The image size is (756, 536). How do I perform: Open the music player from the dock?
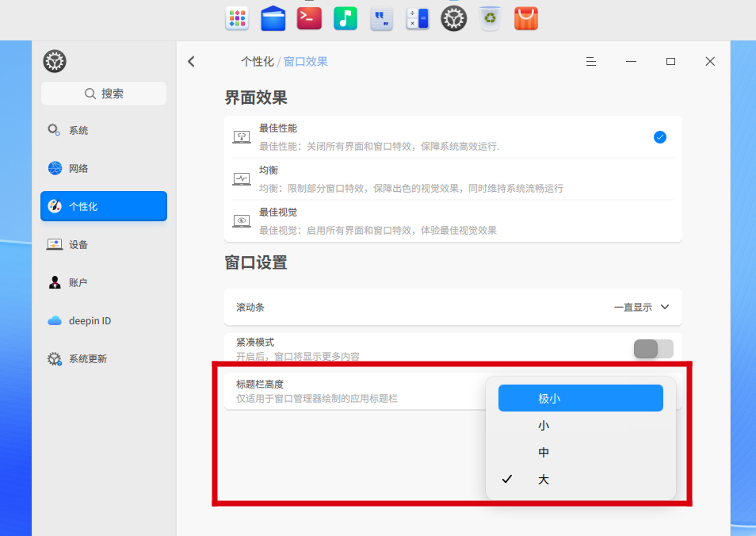click(346, 19)
